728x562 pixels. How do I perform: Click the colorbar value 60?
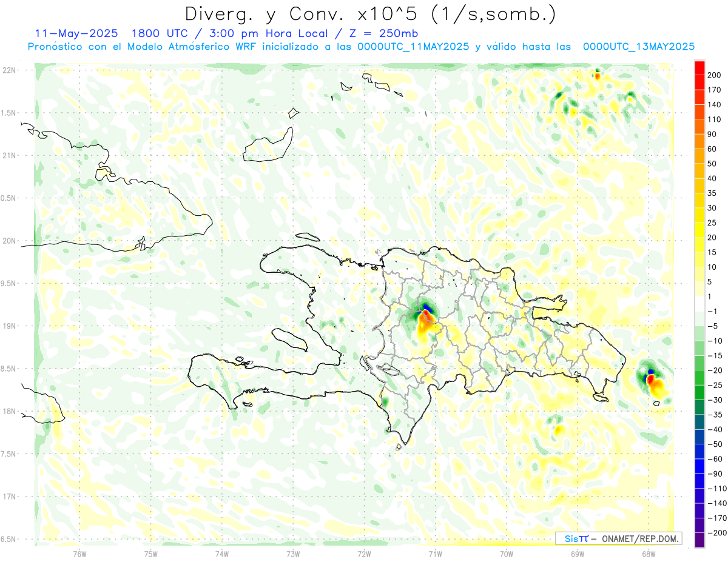pos(713,149)
